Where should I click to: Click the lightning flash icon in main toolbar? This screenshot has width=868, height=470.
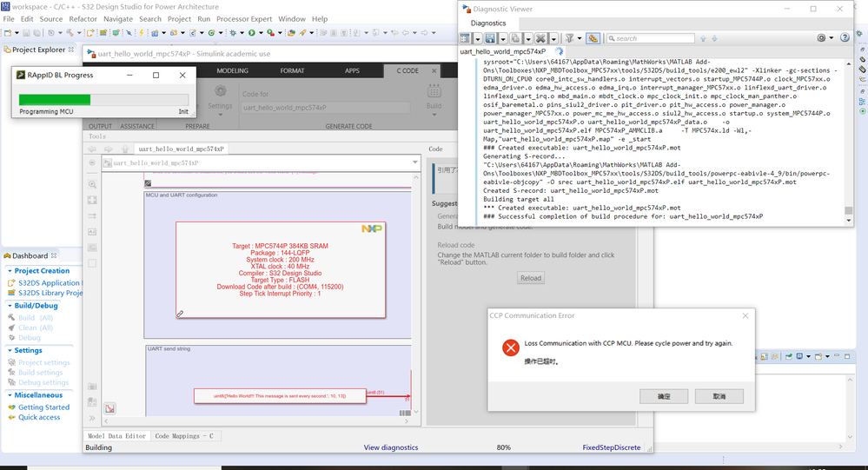(x=141, y=33)
